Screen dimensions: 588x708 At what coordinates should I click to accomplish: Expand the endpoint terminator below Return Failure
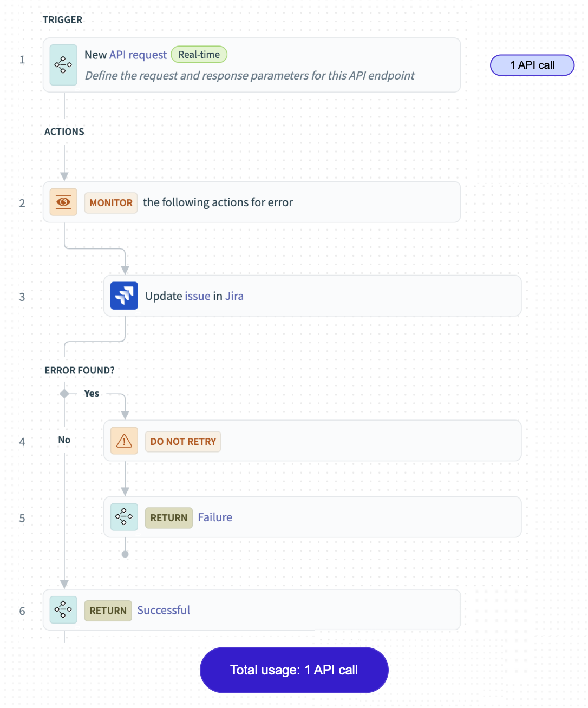pyautogui.click(x=125, y=554)
